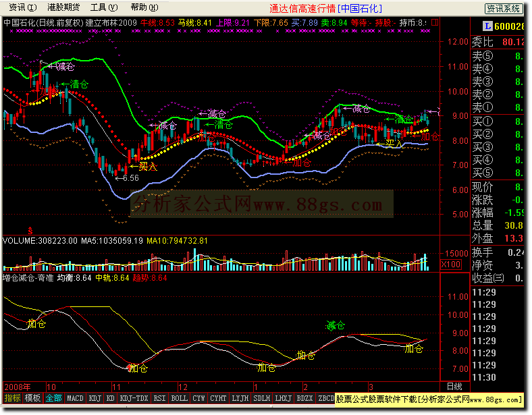Switch to the 模板 tab
This screenshot has width=532, height=415.
tap(32, 398)
